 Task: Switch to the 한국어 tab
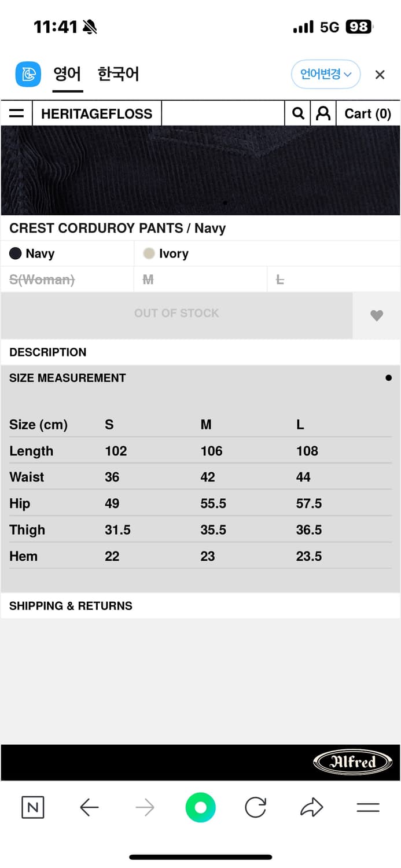118,75
